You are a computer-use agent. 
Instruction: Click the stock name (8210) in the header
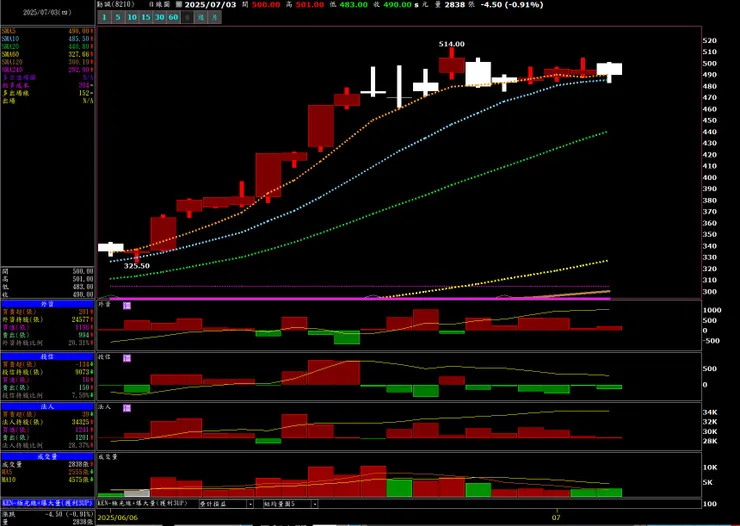[116, 4]
